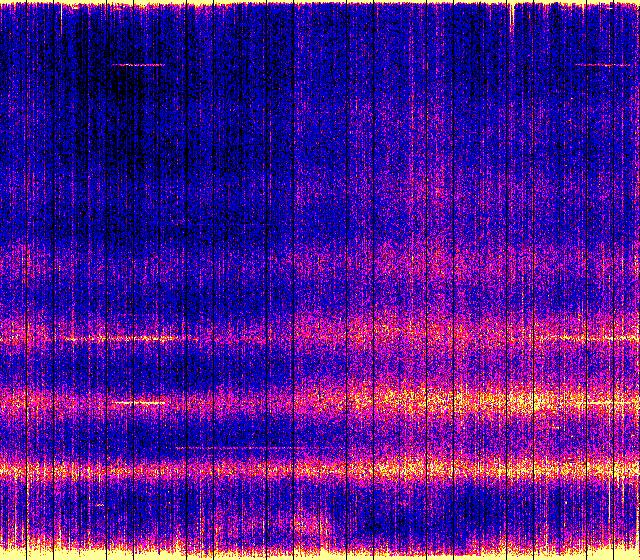Click the short bright dash in the dark upper-left patch
The width and height of the screenshot is (640, 560).
tap(137, 65)
